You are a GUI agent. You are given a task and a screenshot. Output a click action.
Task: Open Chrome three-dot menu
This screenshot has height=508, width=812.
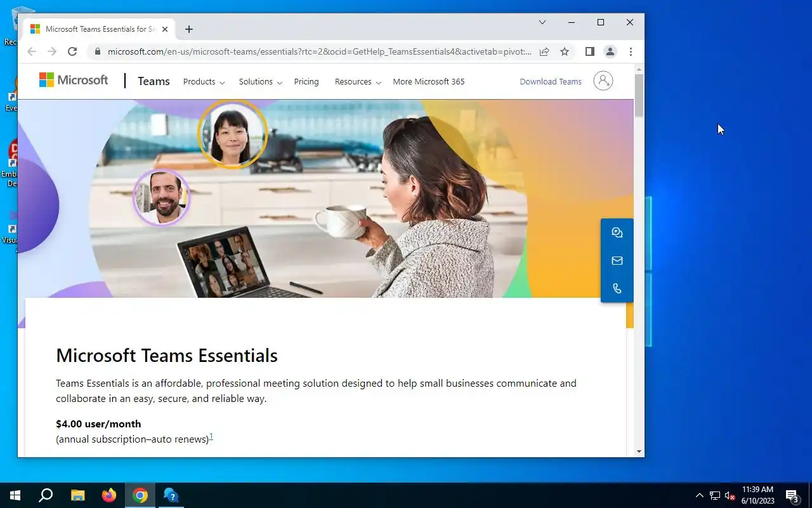point(631,51)
